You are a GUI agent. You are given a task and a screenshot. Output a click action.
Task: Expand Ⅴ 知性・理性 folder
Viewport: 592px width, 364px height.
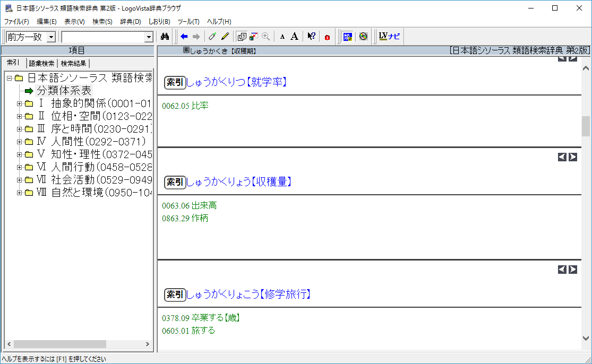19,154
